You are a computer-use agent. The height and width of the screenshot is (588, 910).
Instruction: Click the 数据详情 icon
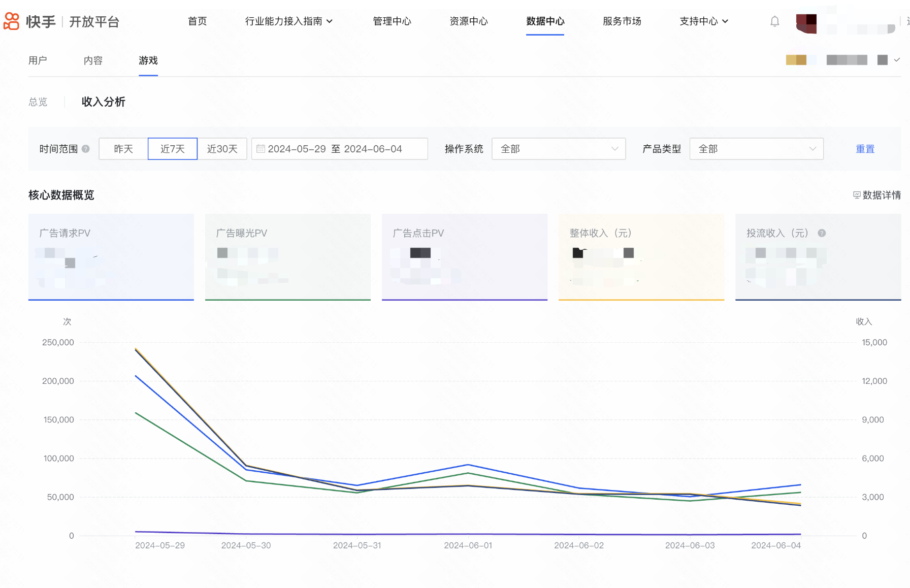pyautogui.click(x=857, y=195)
